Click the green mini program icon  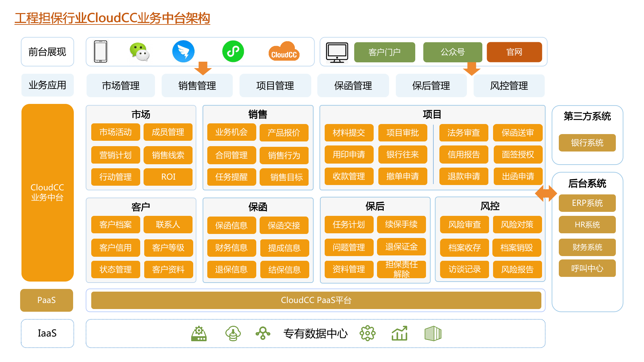[233, 51]
